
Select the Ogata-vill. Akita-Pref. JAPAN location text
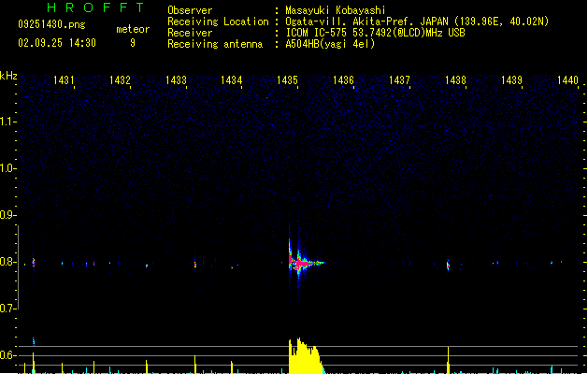tap(417, 22)
